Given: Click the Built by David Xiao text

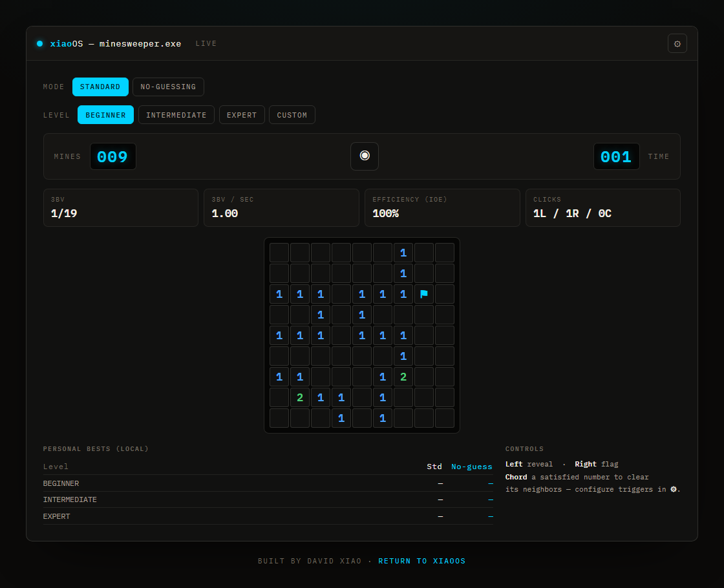Looking at the screenshot, I should [310, 561].
